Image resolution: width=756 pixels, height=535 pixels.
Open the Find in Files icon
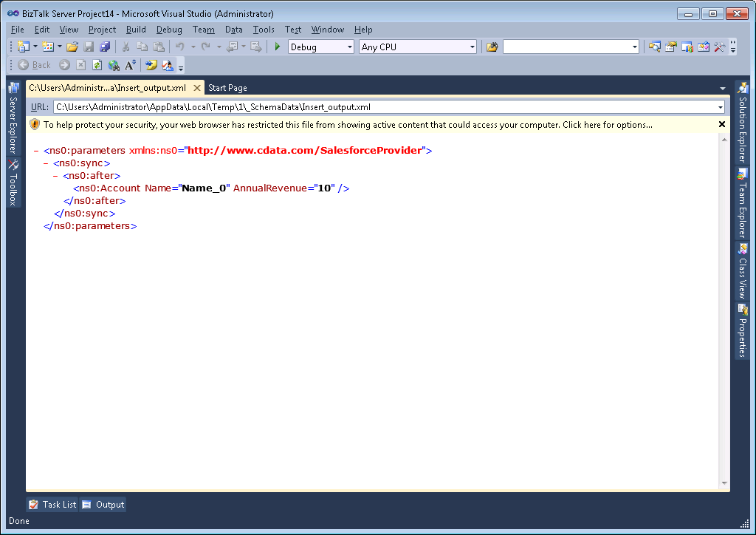coord(492,47)
